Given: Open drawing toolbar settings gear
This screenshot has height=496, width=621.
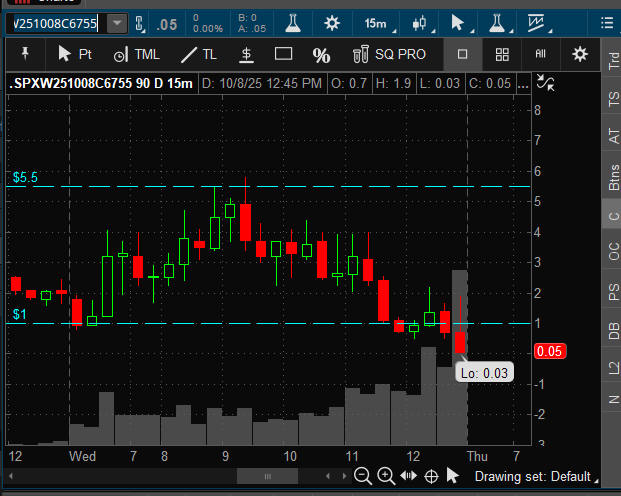Looking at the screenshot, I should 580,54.
